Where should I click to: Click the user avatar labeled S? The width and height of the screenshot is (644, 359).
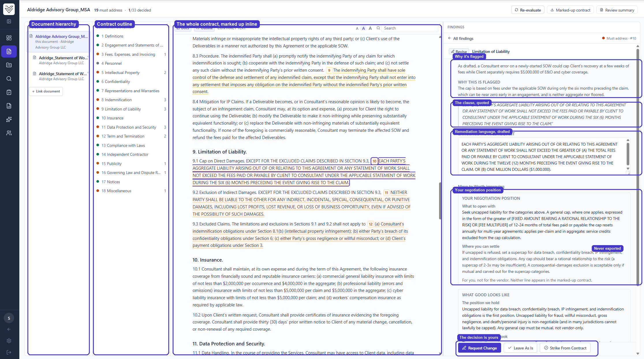tap(9, 318)
